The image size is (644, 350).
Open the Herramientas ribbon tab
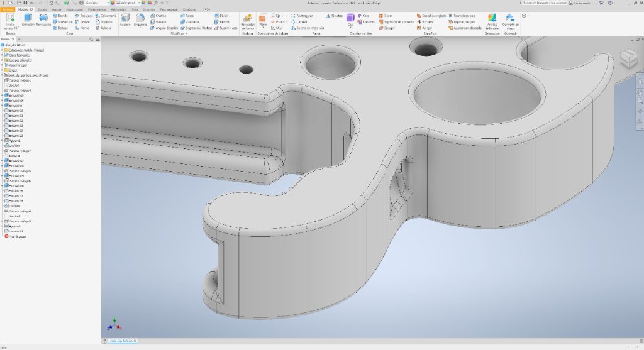[x=97, y=9]
